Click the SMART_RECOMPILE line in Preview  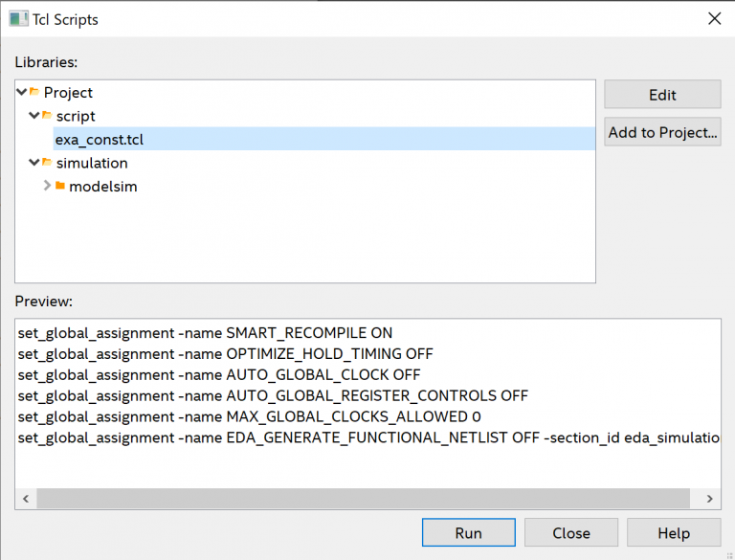point(205,333)
